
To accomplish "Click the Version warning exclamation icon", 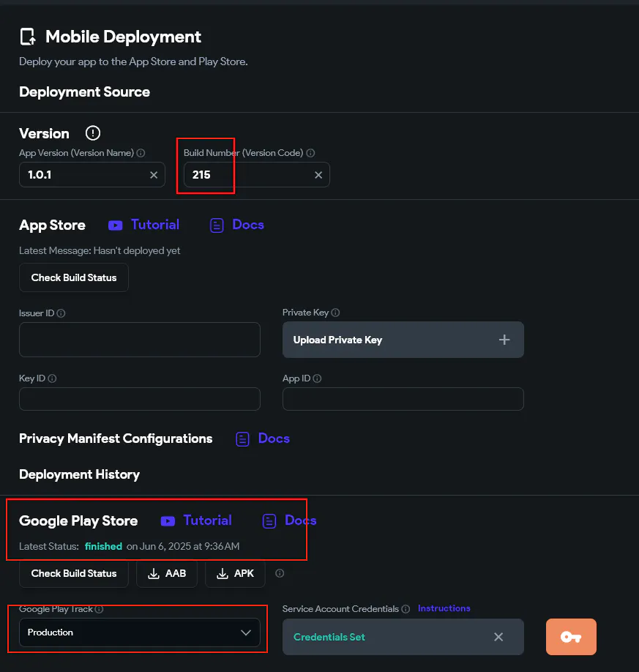I will click(92, 132).
